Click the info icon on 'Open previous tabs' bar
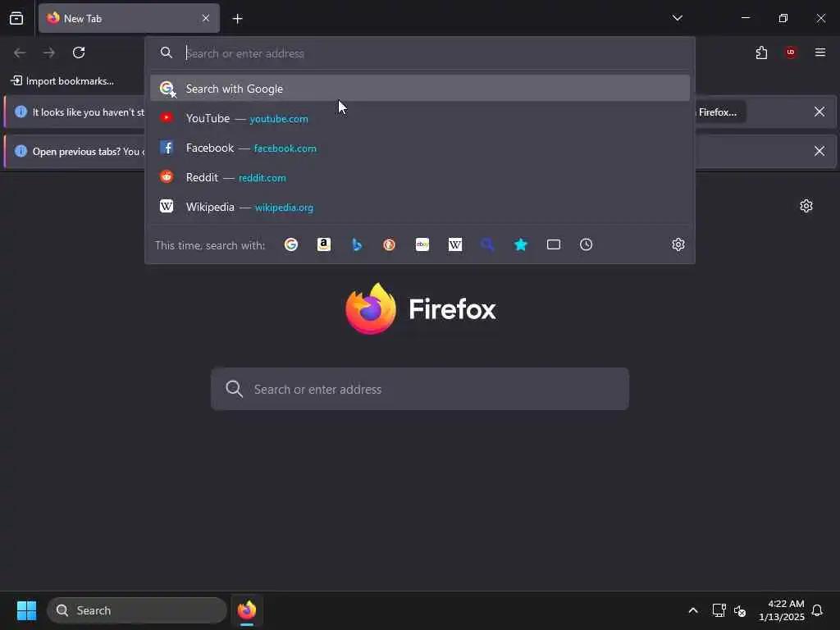The width and height of the screenshot is (840, 630). click(21, 151)
